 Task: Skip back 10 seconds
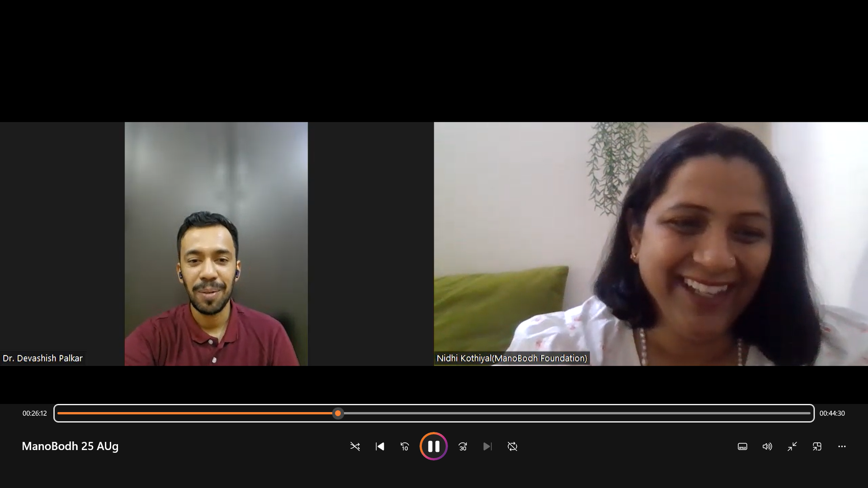click(x=405, y=446)
